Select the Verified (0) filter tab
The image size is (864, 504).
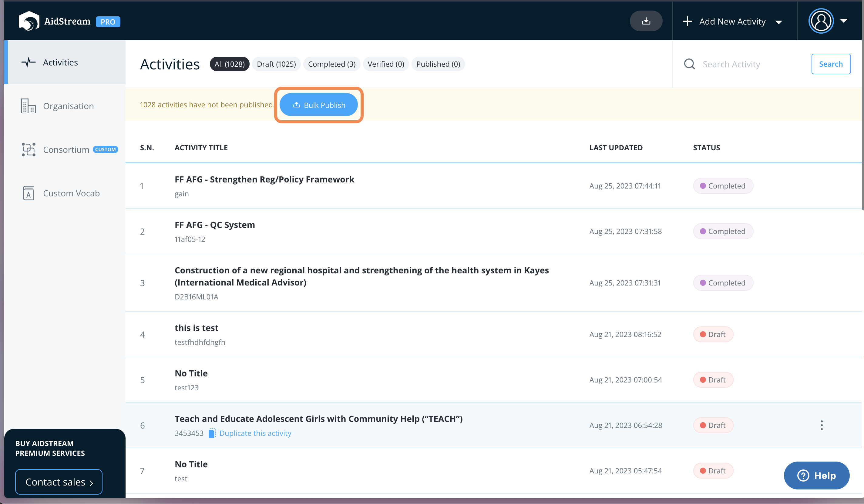[x=386, y=64]
